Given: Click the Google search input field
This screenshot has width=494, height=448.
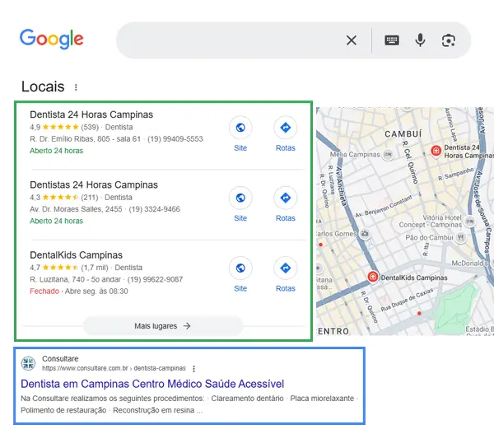Looking at the screenshot, I should tap(231, 40).
